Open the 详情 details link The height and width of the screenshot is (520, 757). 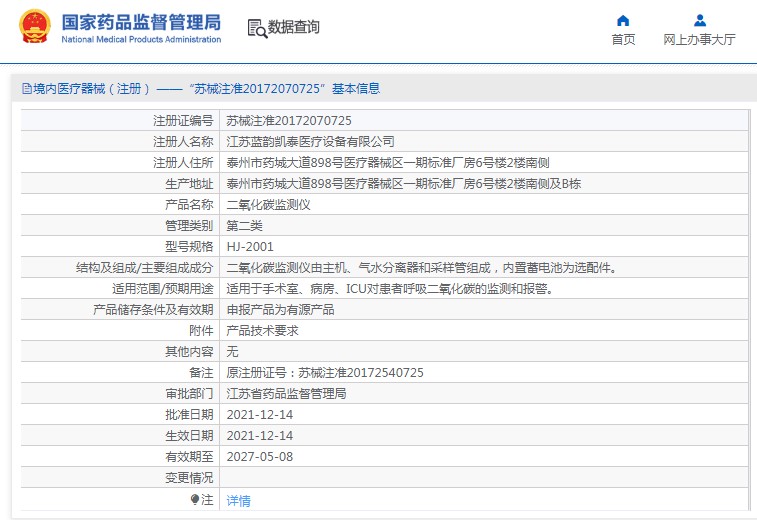click(238, 501)
